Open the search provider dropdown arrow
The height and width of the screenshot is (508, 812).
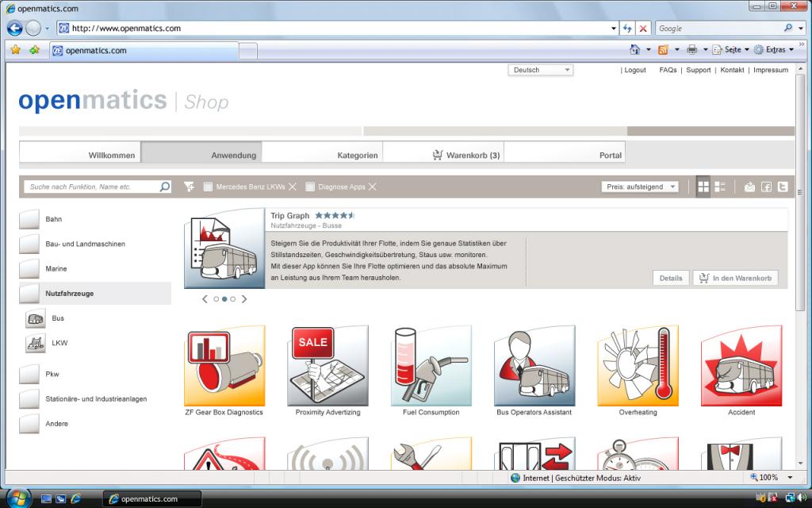coord(802,29)
